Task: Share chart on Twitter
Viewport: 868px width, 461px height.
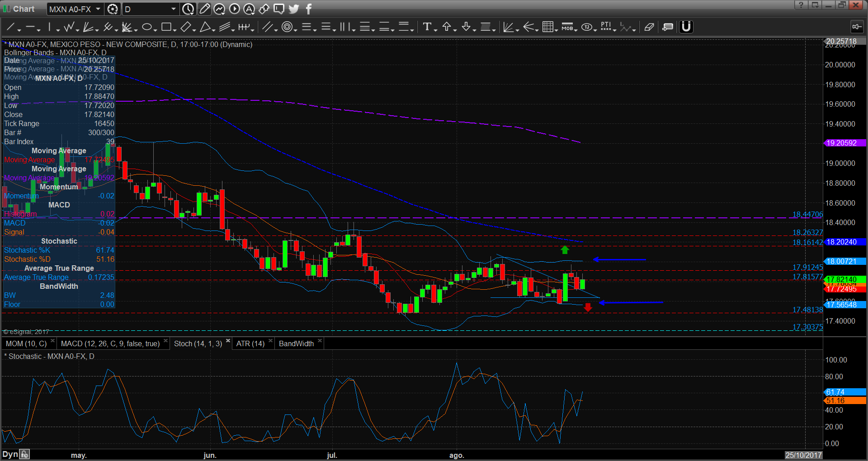Action: click(293, 9)
